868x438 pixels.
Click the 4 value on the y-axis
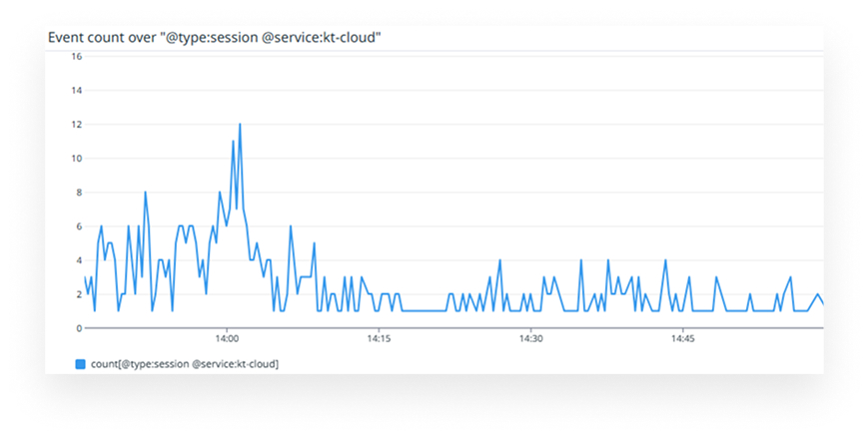pyautogui.click(x=77, y=260)
